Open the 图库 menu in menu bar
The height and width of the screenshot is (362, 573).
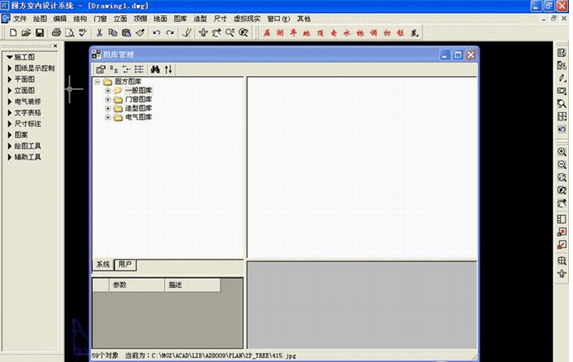pos(180,19)
